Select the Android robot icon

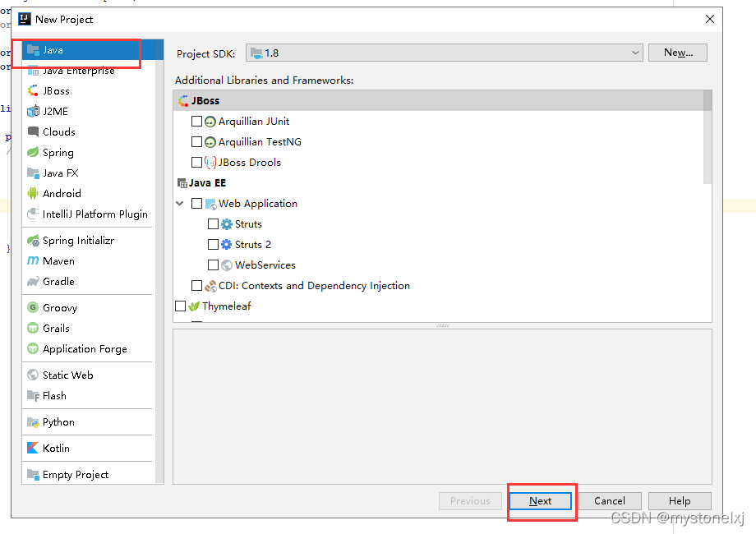coord(33,193)
